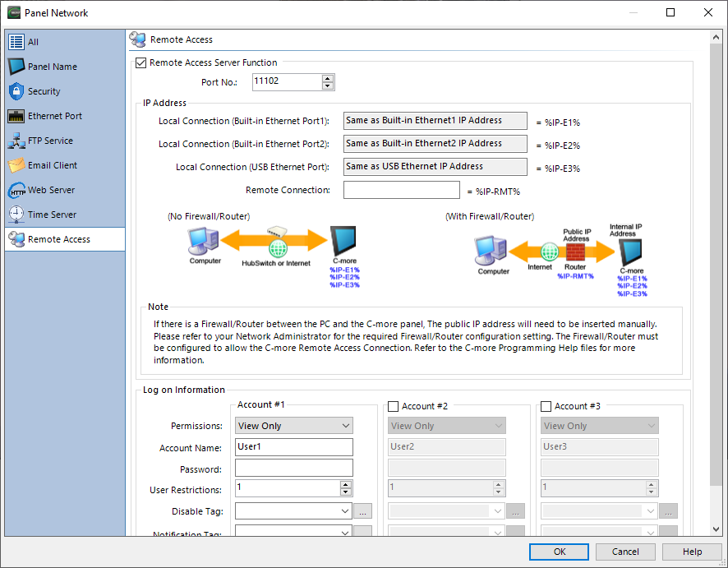Decrease the Port No. value
The width and height of the screenshot is (728, 568).
coord(328,85)
